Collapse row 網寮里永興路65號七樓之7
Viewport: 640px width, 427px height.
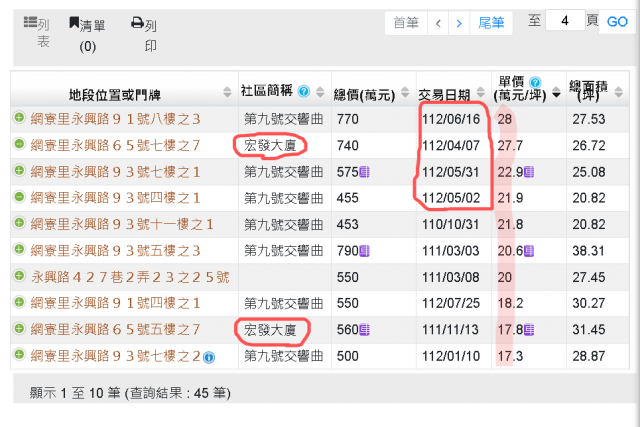pyautogui.click(x=19, y=145)
